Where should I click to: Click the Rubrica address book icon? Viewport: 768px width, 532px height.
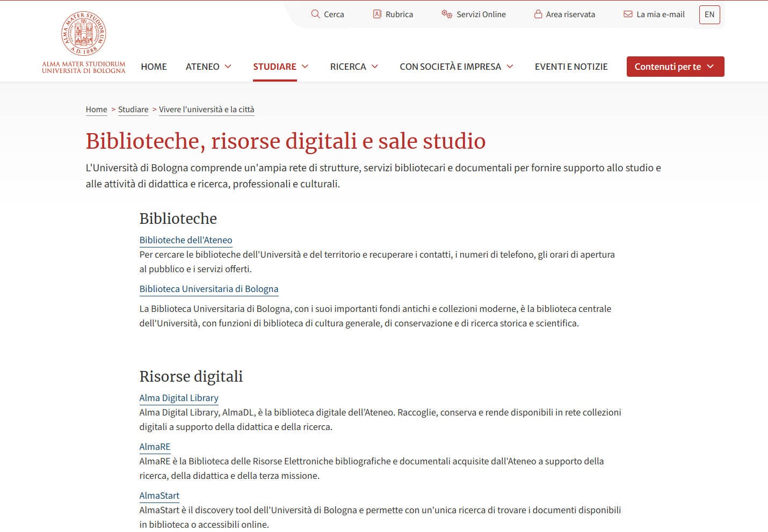pos(377,14)
